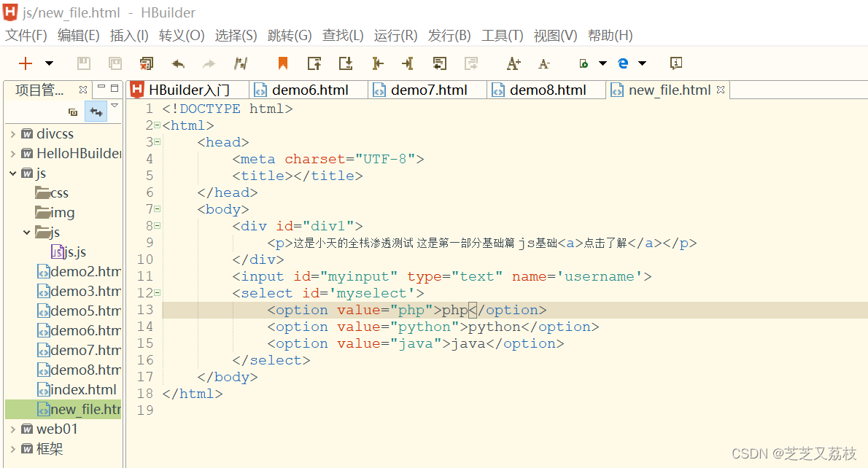The height and width of the screenshot is (468, 868).
Task: Open the 帮助(H) menu
Action: 610,36
